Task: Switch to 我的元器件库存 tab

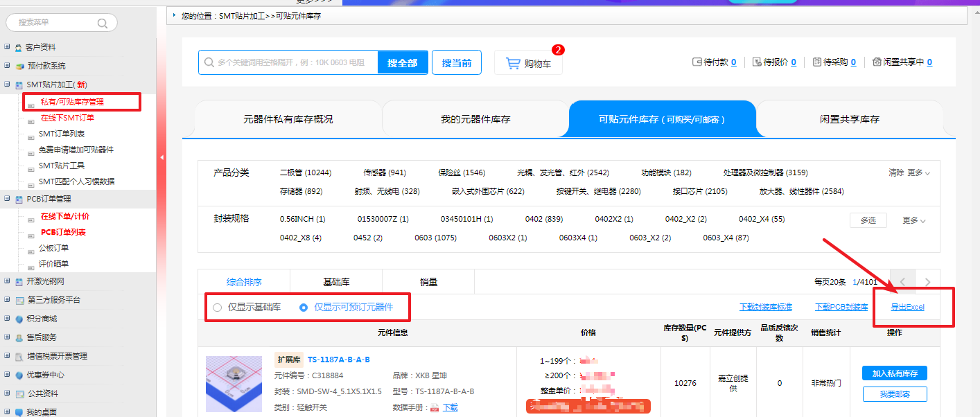Action: (x=475, y=119)
